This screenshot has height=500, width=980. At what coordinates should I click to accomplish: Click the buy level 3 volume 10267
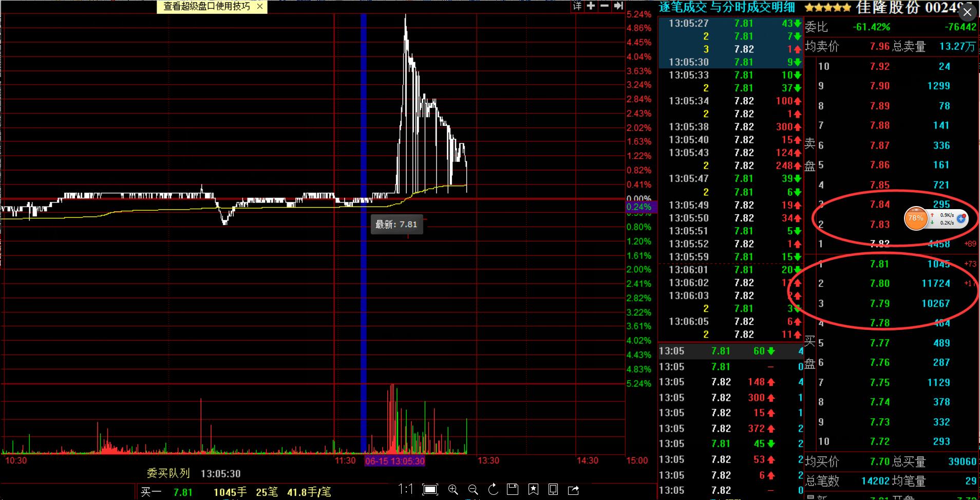pos(936,303)
